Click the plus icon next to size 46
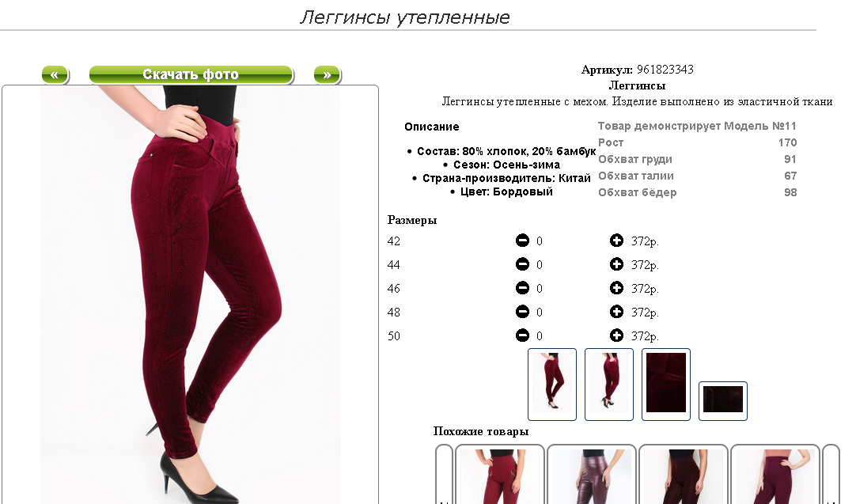The width and height of the screenshot is (856, 504). pyautogui.click(x=616, y=288)
